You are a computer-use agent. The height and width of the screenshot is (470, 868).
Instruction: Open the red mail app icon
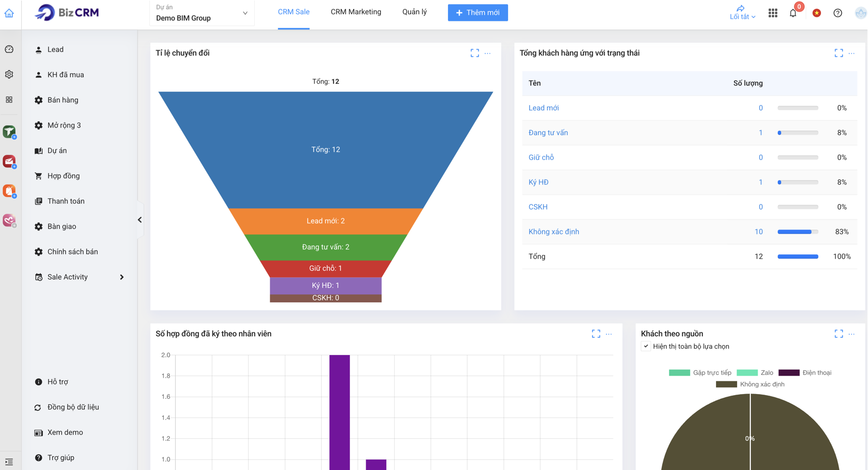point(9,161)
